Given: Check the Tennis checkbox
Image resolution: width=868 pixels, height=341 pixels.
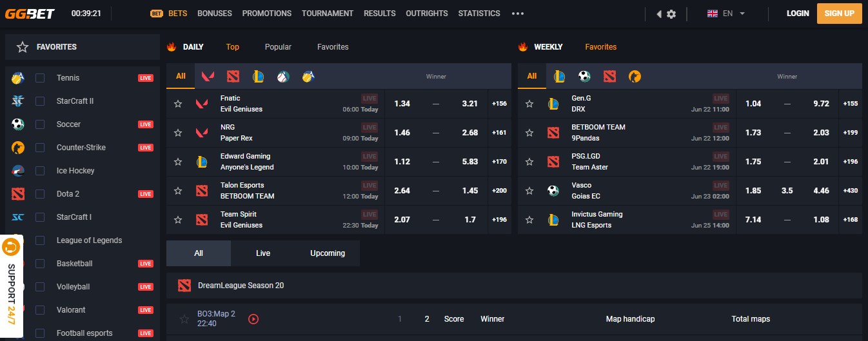Looking at the screenshot, I should (x=40, y=78).
